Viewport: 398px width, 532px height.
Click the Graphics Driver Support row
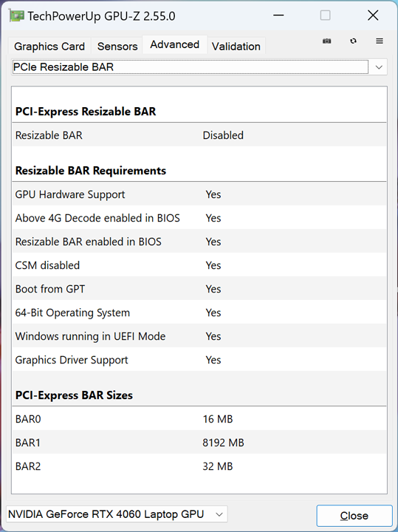(199, 360)
